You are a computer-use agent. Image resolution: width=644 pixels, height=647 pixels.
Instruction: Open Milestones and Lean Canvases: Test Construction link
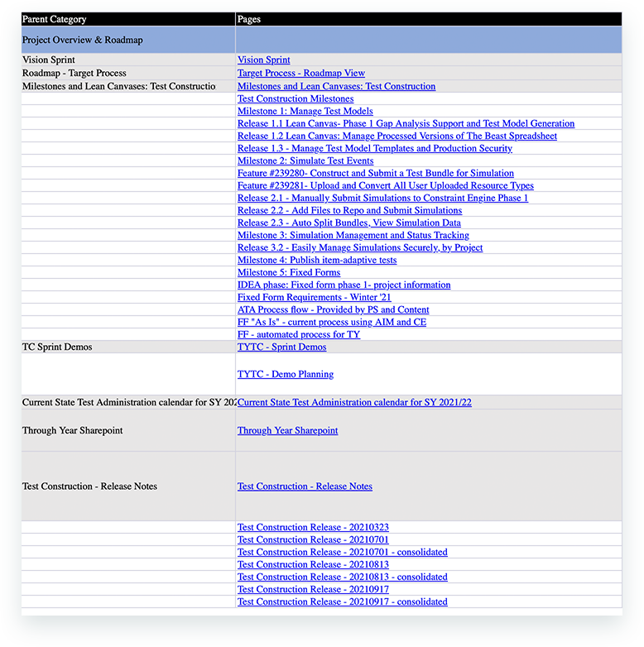click(x=336, y=86)
